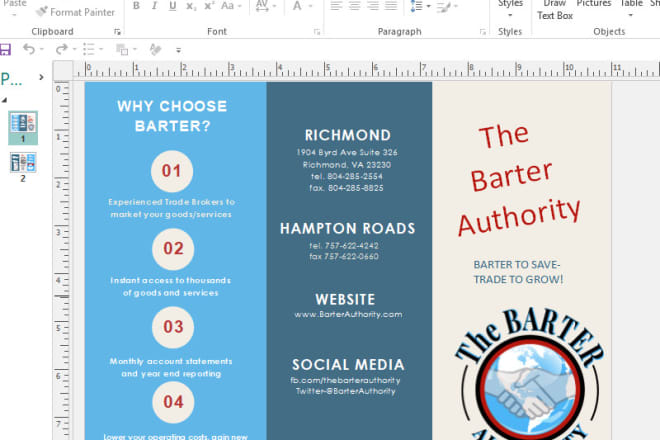The height and width of the screenshot is (440, 660).
Task: Click tel. 757-622-4242 text
Action: [344, 245]
